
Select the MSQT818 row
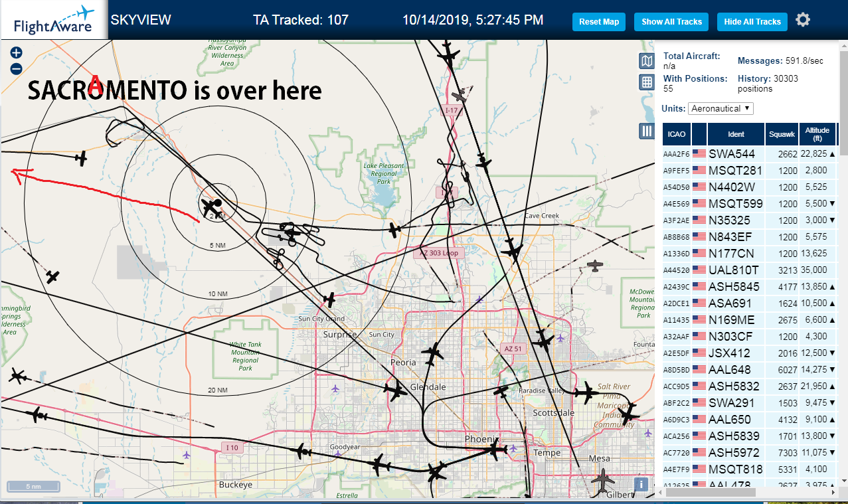coord(750,469)
